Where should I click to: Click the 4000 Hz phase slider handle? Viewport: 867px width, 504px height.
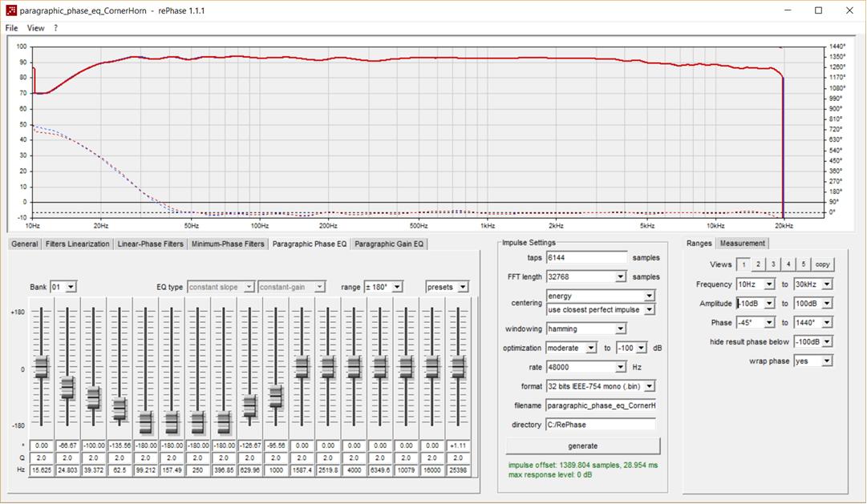pyautogui.click(x=354, y=367)
